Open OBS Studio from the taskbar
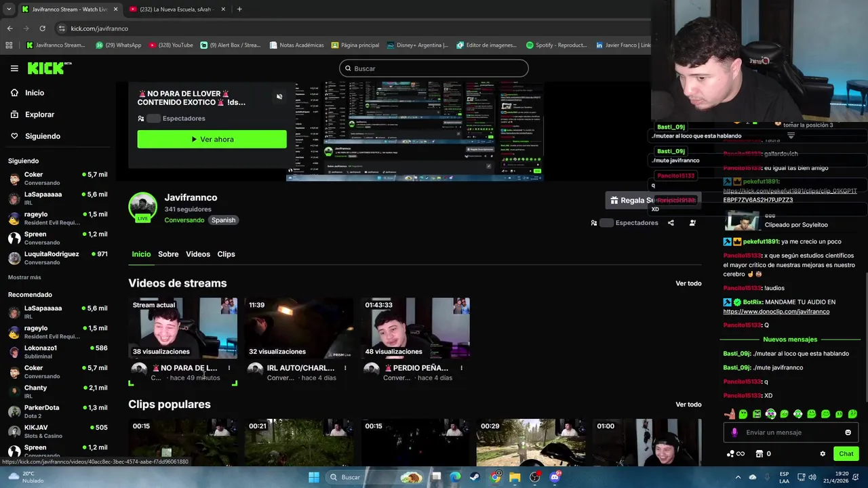Viewport: 868px width, 488px height. 535,477
